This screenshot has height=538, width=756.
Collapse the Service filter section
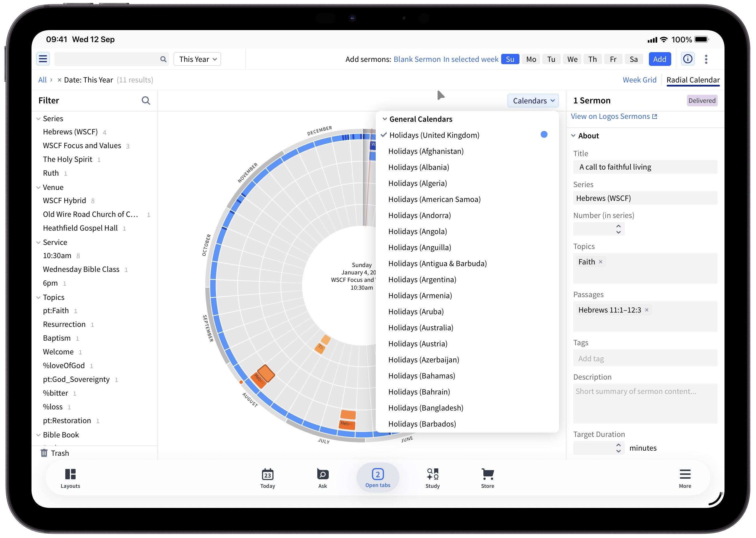[x=38, y=242]
